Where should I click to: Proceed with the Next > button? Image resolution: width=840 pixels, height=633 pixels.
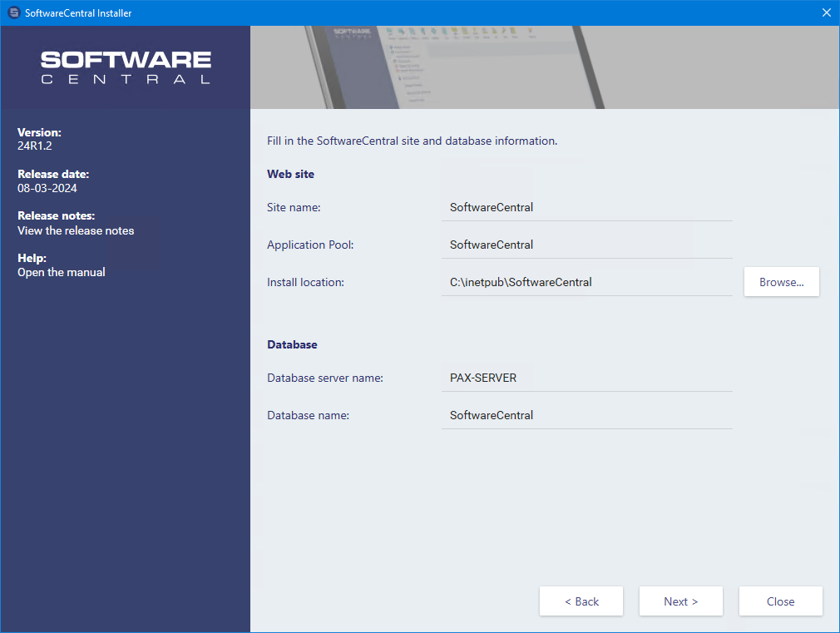(x=680, y=601)
